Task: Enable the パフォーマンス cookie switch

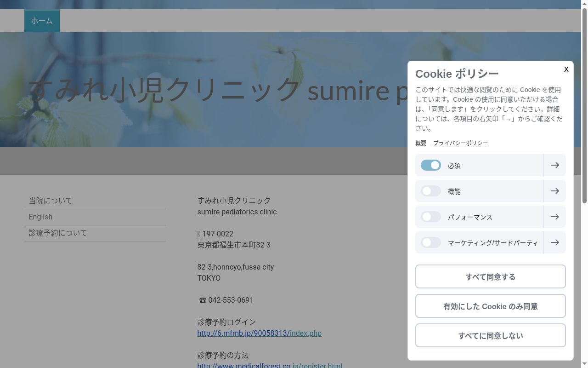Action: (431, 217)
